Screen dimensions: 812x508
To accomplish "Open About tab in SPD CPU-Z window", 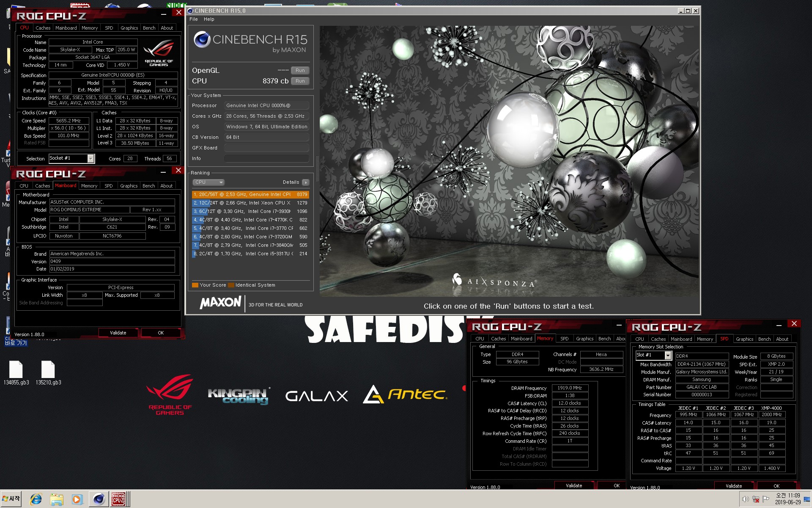I will [782, 339].
